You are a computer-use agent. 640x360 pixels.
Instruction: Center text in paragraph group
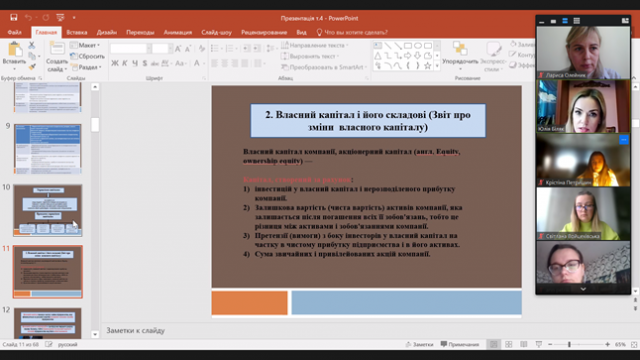224,63
